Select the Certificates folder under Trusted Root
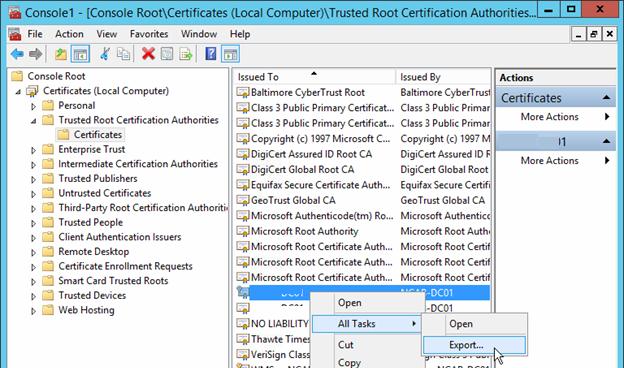 point(98,135)
